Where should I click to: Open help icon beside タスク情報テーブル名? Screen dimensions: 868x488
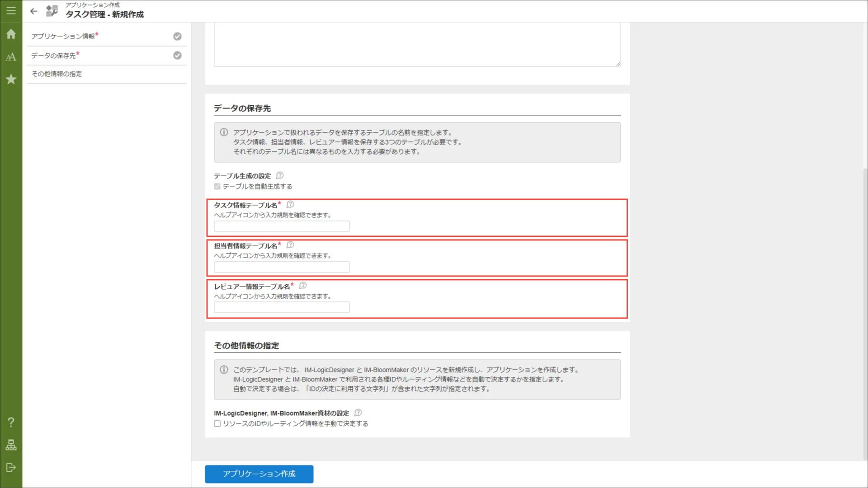coord(290,204)
